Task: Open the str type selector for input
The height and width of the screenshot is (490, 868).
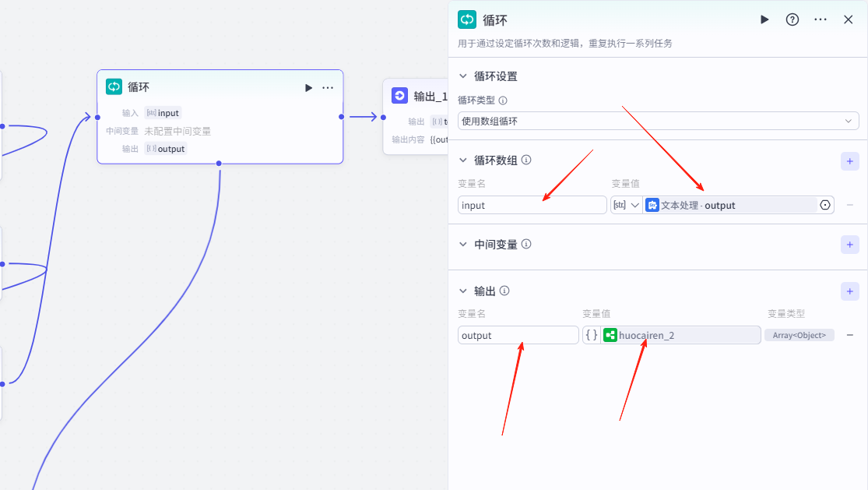Action: [x=627, y=205]
